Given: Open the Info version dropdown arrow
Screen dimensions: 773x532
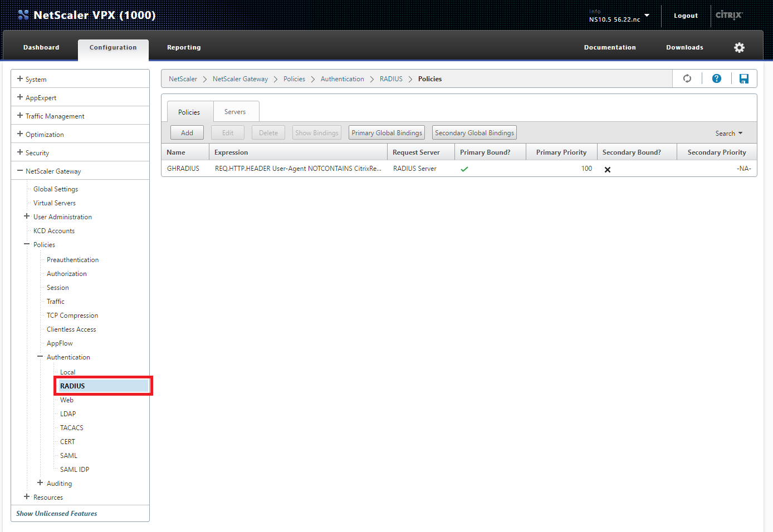Looking at the screenshot, I should 647,15.
